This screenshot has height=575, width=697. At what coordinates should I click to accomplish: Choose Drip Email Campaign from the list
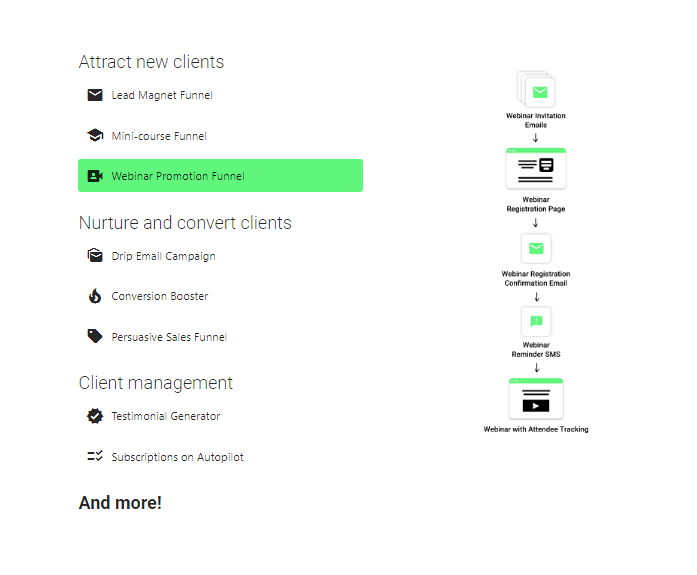pyautogui.click(x=163, y=256)
